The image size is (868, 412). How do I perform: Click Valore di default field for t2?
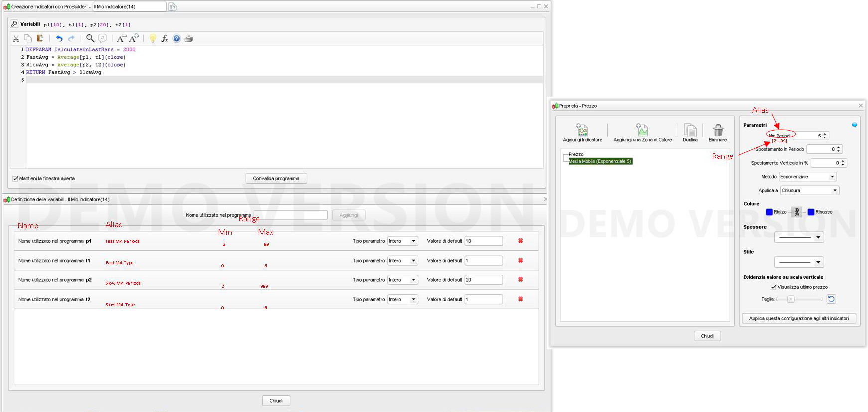(x=484, y=299)
